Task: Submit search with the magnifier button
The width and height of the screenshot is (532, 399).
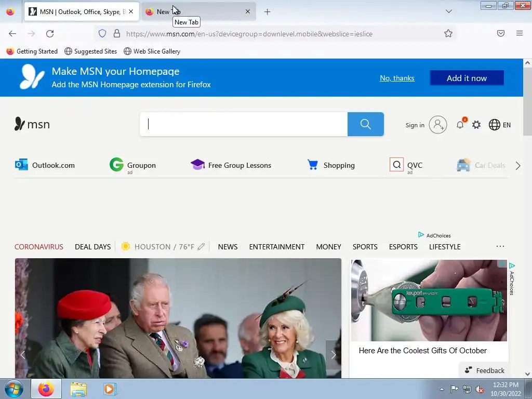Action: (365, 124)
